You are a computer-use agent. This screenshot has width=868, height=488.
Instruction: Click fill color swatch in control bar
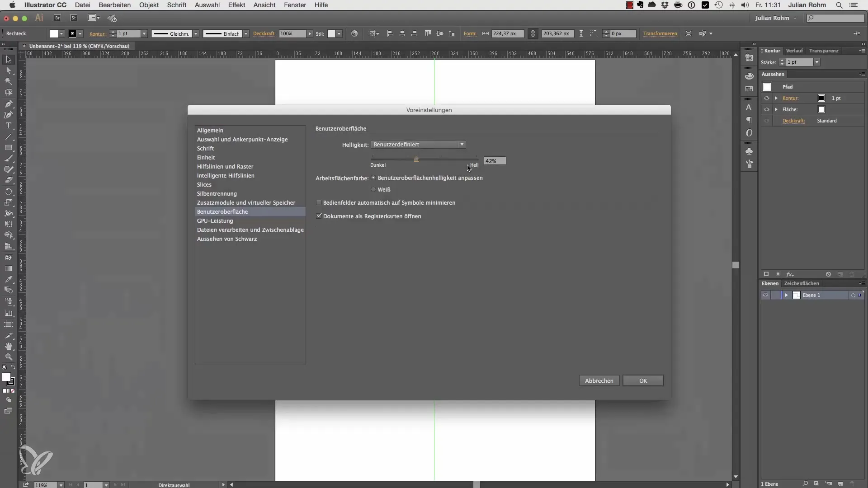point(54,33)
